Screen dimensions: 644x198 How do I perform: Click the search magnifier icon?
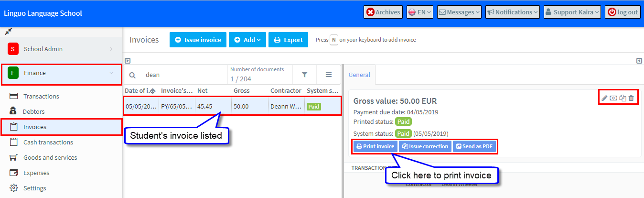pyautogui.click(x=133, y=75)
